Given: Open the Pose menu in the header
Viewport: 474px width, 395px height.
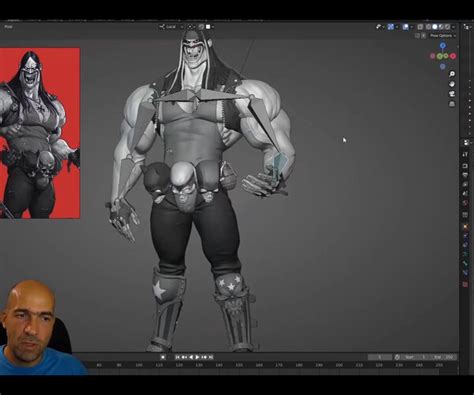Looking at the screenshot, I should (x=8, y=26).
